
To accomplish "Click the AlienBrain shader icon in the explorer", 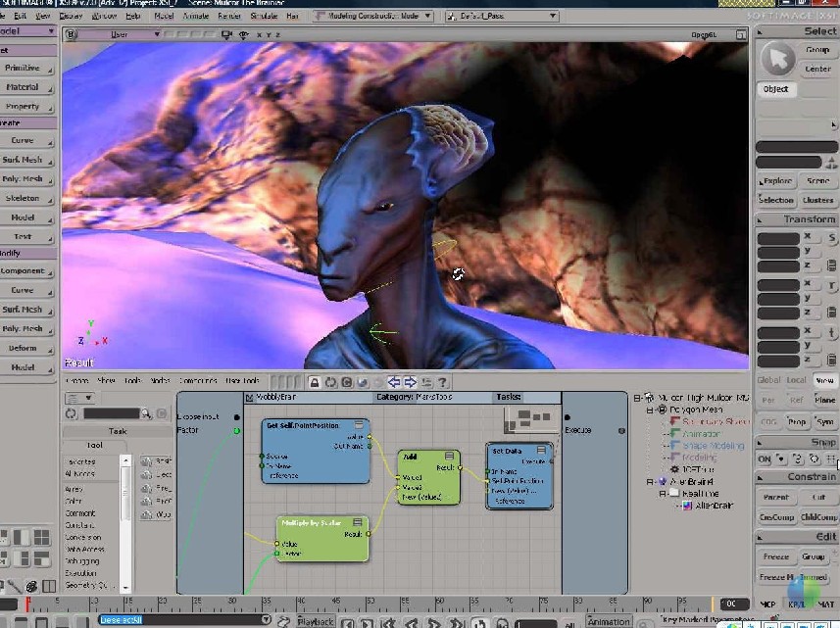I will (x=687, y=506).
